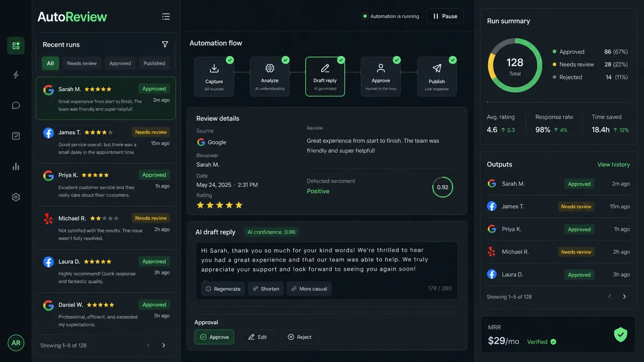Click the 'Showing 1–5 of 128' text
The width and height of the screenshot is (644, 362).
(509, 297)
